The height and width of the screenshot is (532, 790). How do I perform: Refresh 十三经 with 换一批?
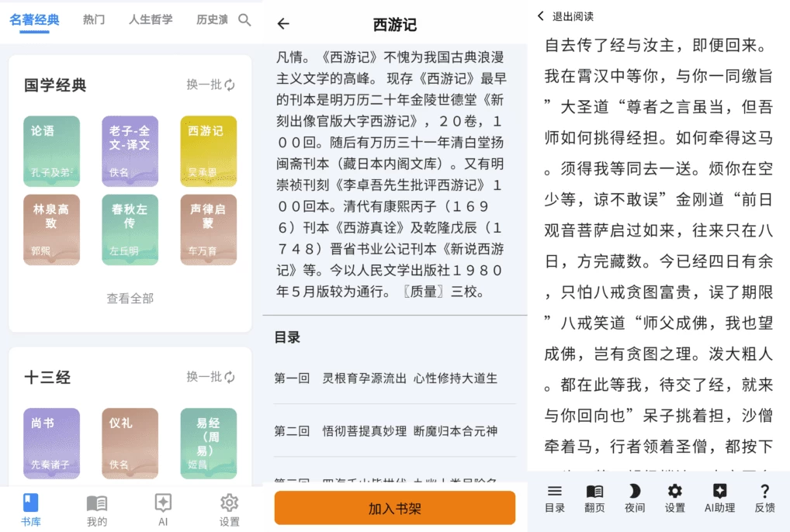click(210, 377)
